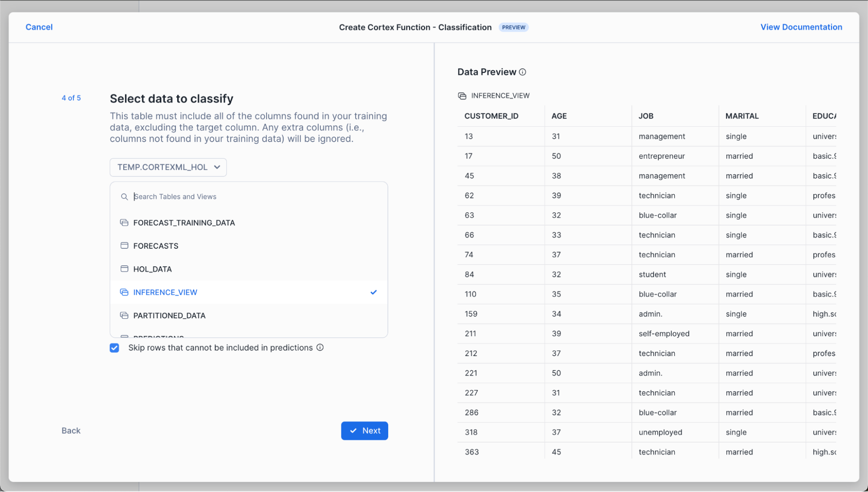This screenshot has height=492, width=868.
Task: Select PARTITIONED_DATA from the list
Action: (x=169, y=316)
